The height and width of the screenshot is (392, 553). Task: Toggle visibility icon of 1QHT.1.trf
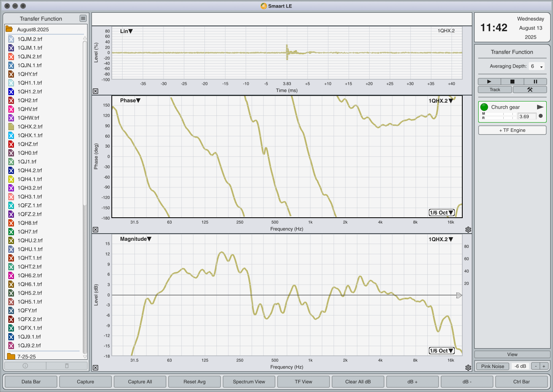point(11,258)
